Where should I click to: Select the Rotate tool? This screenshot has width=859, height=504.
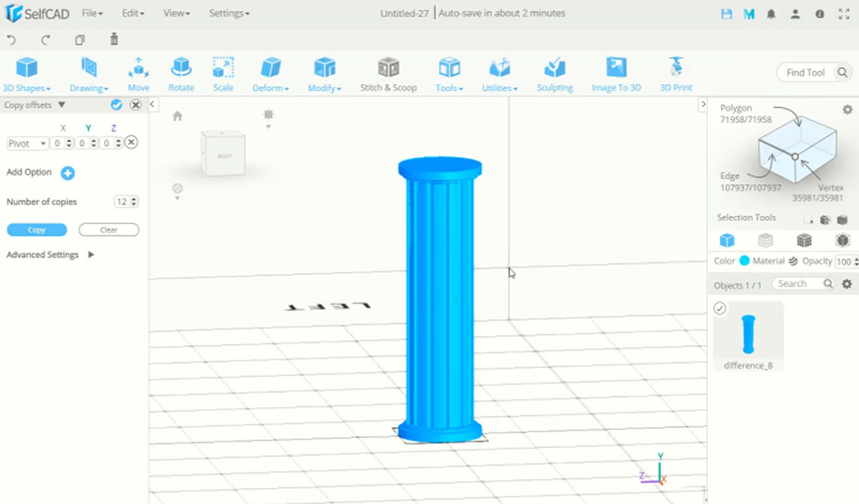[x=181, y=73]
